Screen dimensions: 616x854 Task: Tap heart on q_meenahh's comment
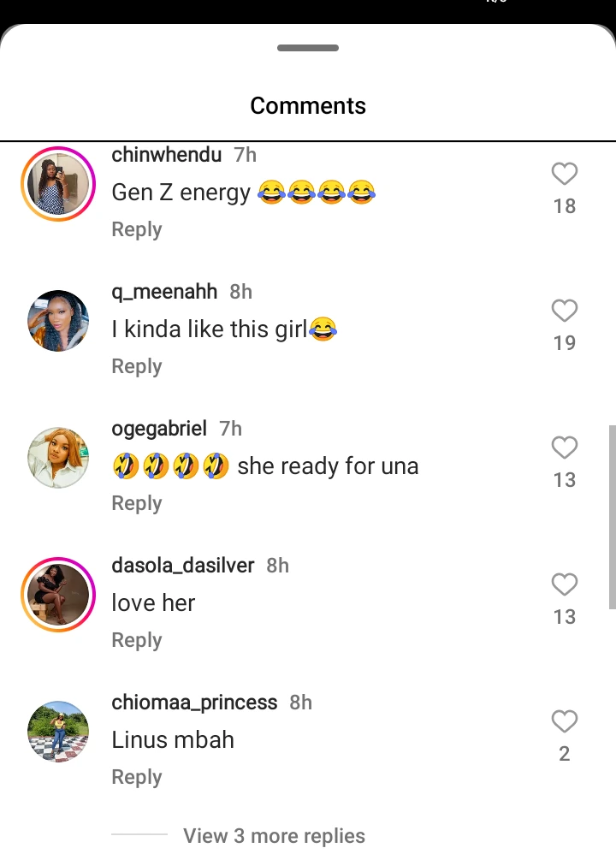pos(564,311)
